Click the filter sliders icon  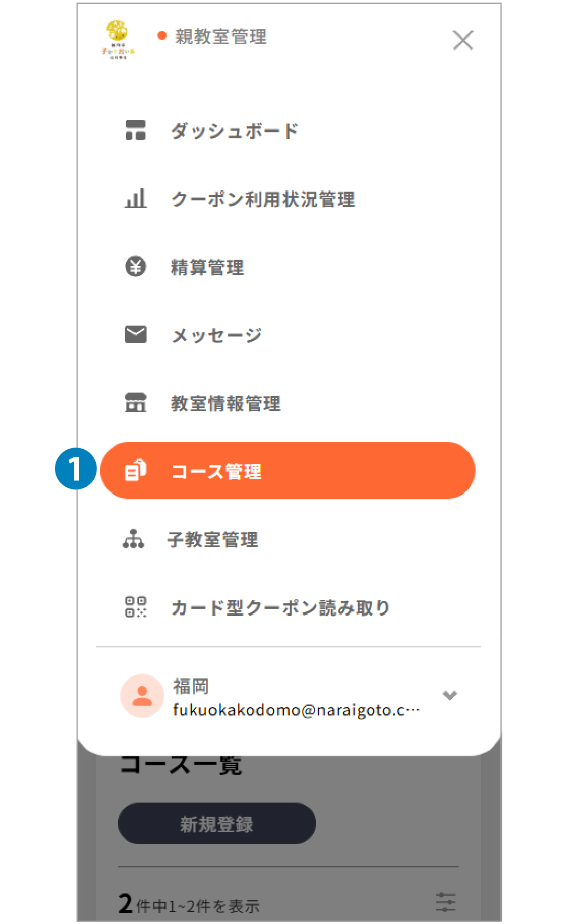tap(445, 902)
